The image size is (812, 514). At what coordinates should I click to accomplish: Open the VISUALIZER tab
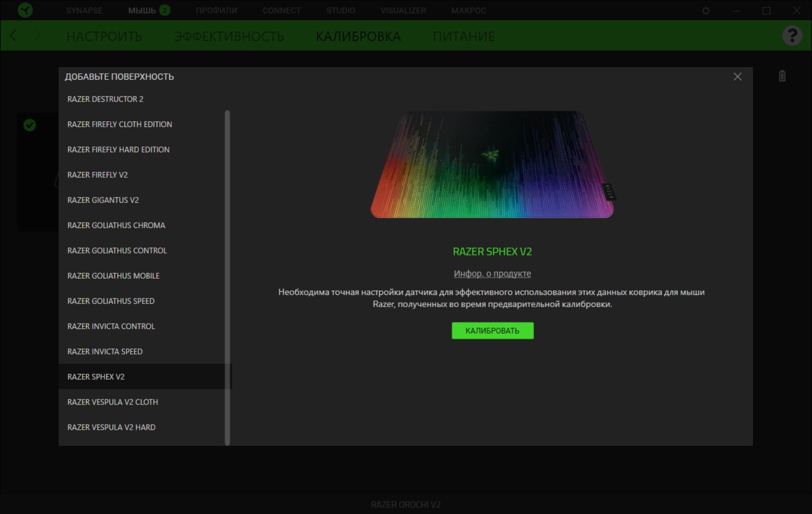403,10
